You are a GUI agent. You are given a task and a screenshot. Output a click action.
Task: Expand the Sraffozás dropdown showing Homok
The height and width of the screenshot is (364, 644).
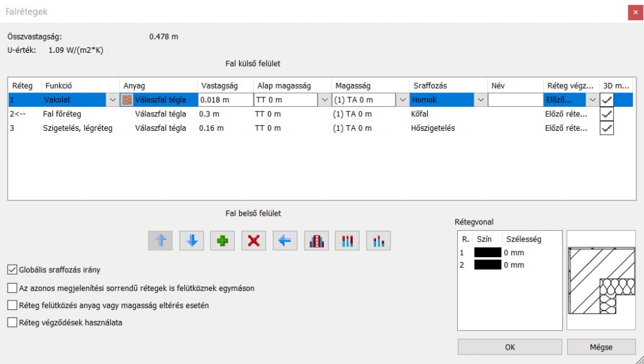tap(480, 100)
